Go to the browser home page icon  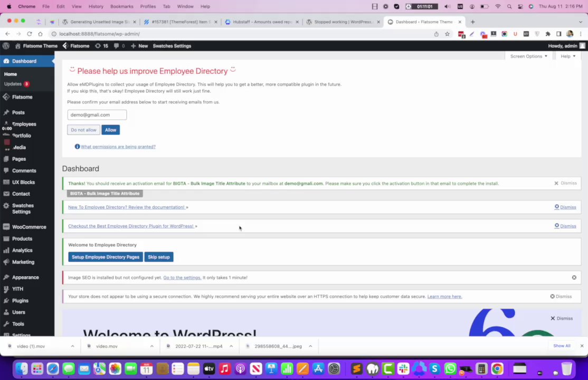click(x=40, y=34)
